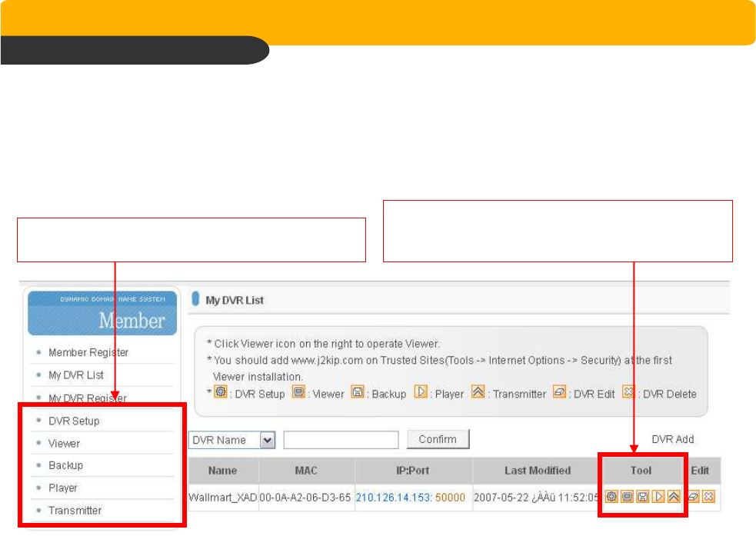Click the Edit column header

point(700,471)
